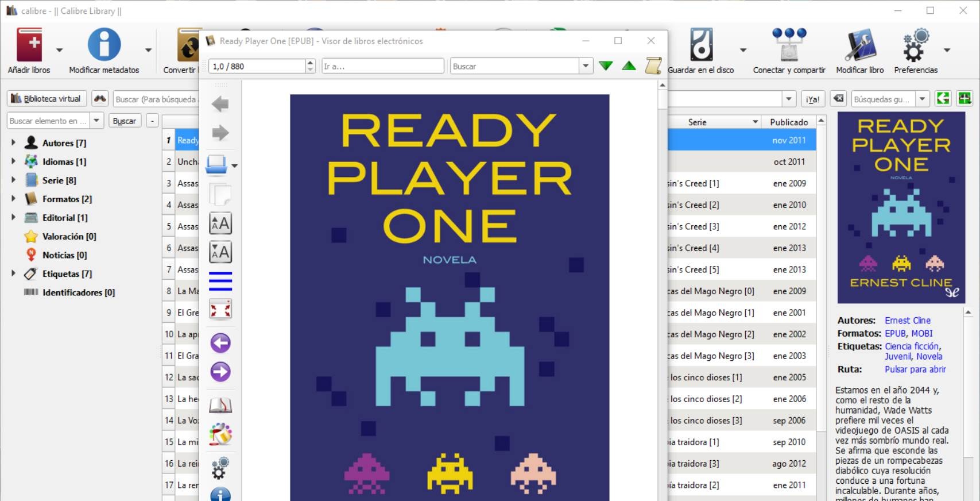980x501 pixels.
Task: Clear the library search with the erase icon
Action: click(x=839, y=99)
